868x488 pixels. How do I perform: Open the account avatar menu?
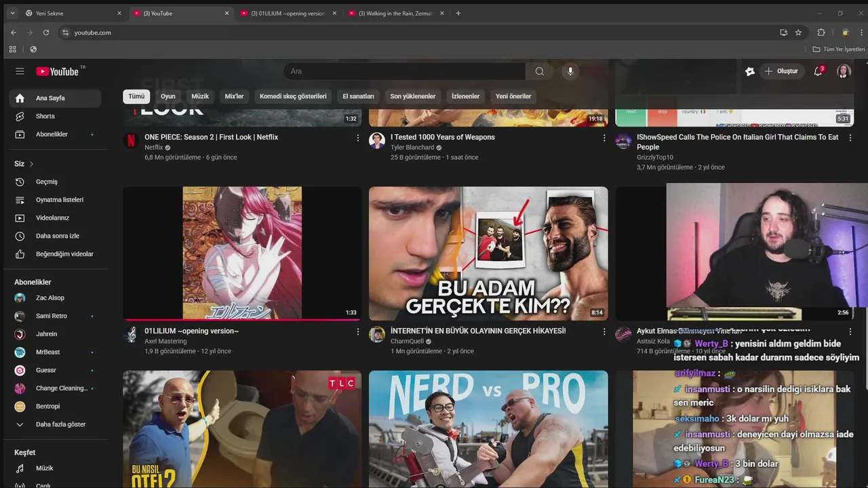click(x=844, y=71)
